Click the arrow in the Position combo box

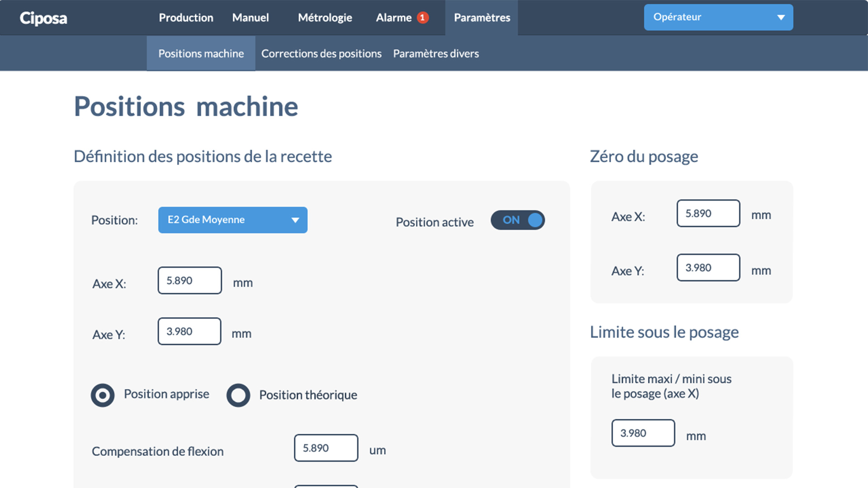295,220
